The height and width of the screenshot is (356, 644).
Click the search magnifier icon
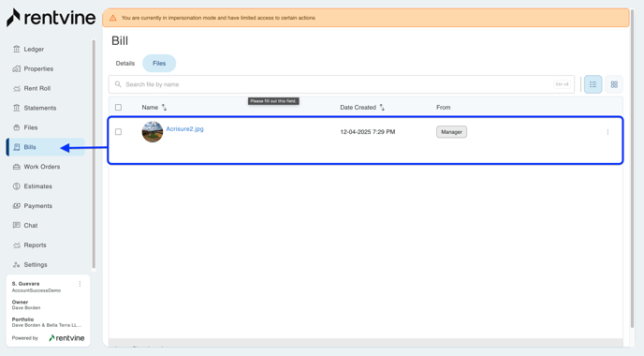click(x=118, y=84)
